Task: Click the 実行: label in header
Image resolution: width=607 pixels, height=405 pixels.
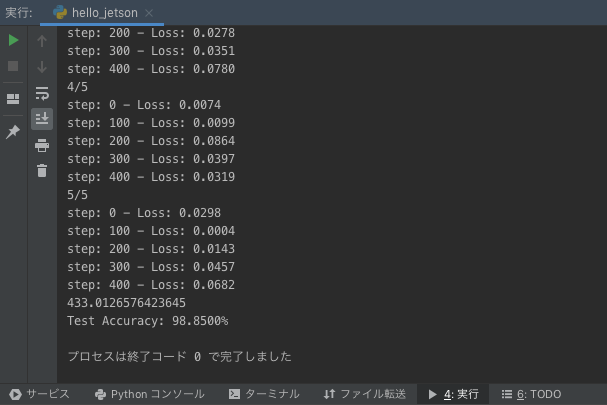Action: tap(19, 13)
